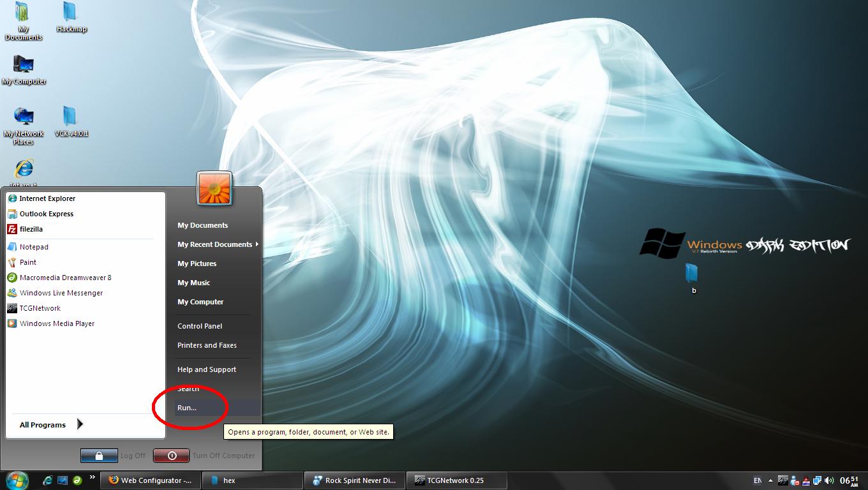Viewport: 868px width, 490px height.
Task: Show hidden system tray icons arrow
Action: pyautogui.click(x=770, y=480)
